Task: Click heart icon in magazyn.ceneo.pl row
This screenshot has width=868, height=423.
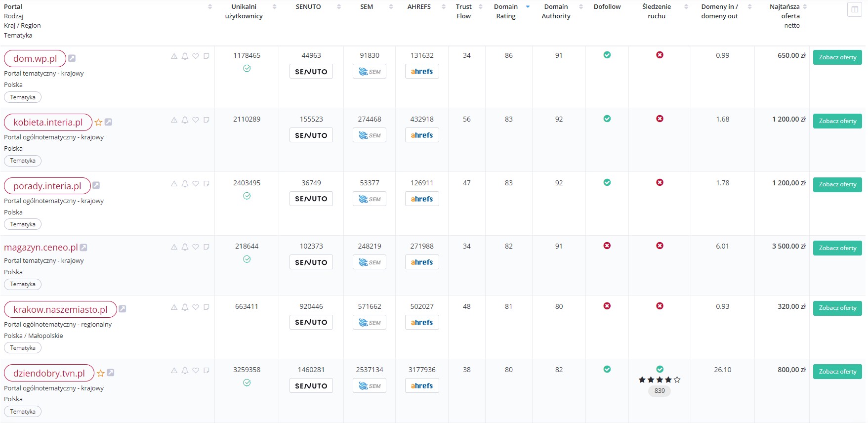Action: point(196,247)
